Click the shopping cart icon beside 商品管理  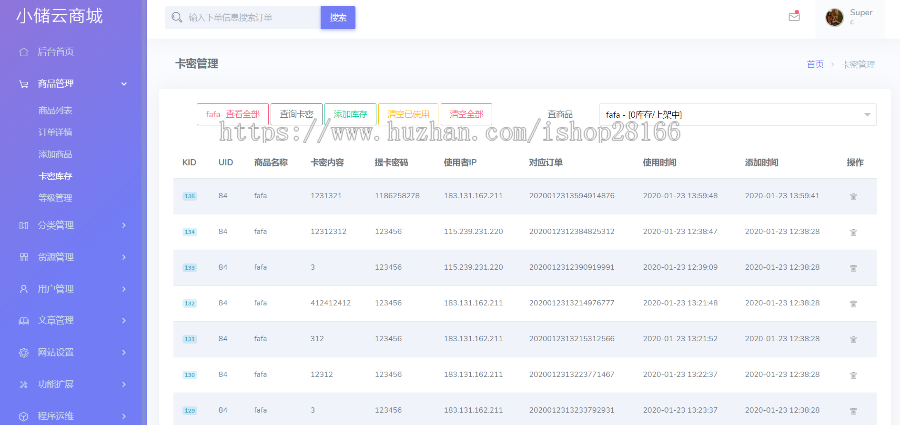pos(23,84)
